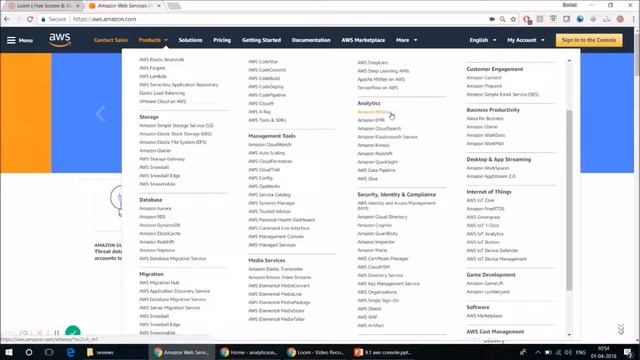Open Amazon Connect under Customer Engagement
The width and height of the screenshot is (640, 360).
(x=484, y=77)
